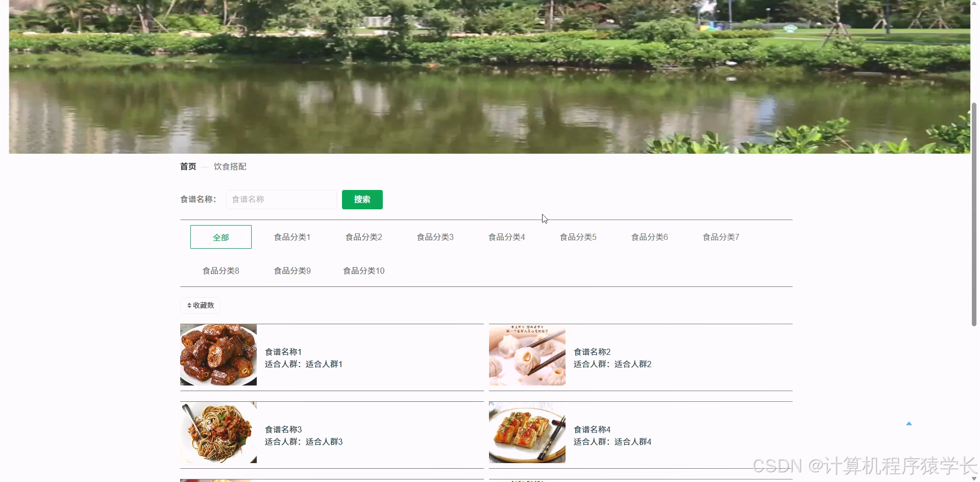The height and width of the screenshot is (482, 980).
Task: Click the braised pork thumbnail for 食谱名称1
Action: coord(218,355)
